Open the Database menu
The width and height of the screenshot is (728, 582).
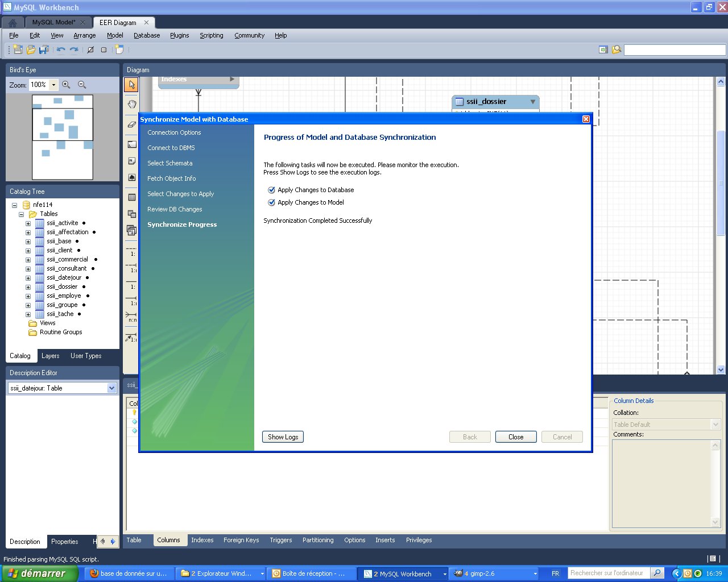[147, 35]
